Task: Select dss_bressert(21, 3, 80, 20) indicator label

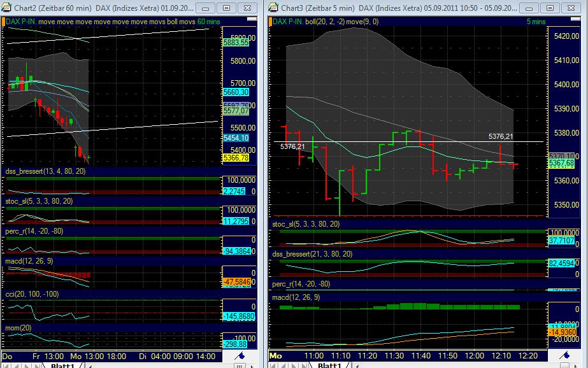Action: click(x=312, y=254)
